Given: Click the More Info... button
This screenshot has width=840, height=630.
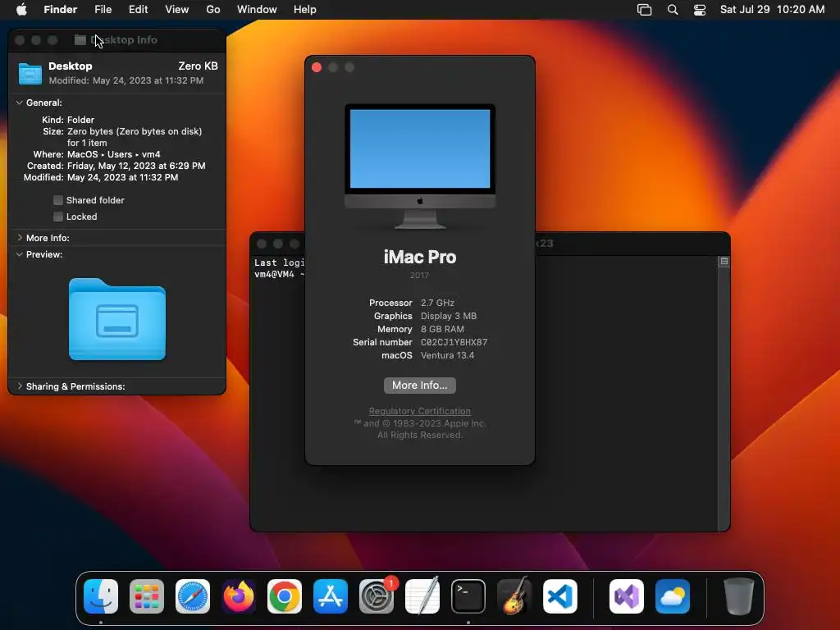Looking at the screenshot, I should click(x=420, y=386).
